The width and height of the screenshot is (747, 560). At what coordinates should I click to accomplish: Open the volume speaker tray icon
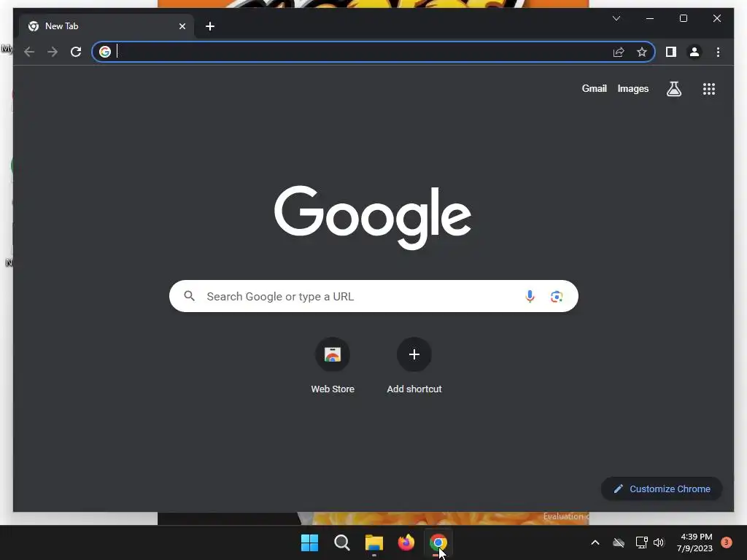(x=659, y=542)
